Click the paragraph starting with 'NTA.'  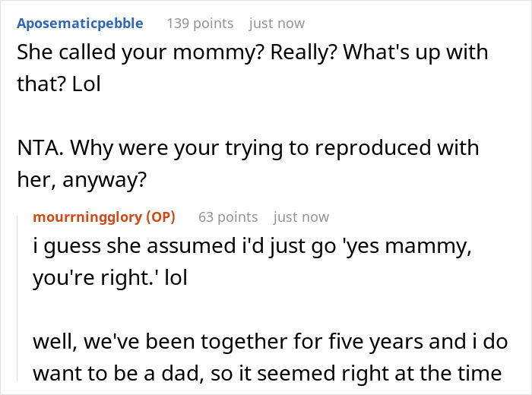[247, 147]
